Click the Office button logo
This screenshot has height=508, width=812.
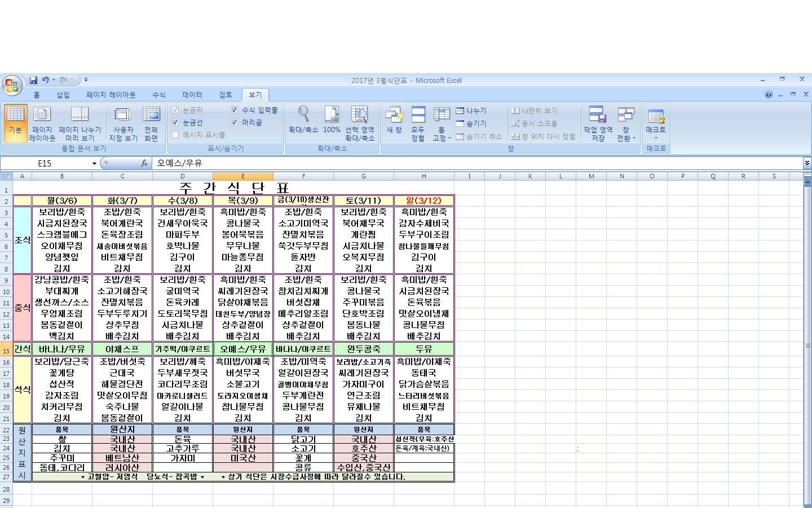point(11,86)
